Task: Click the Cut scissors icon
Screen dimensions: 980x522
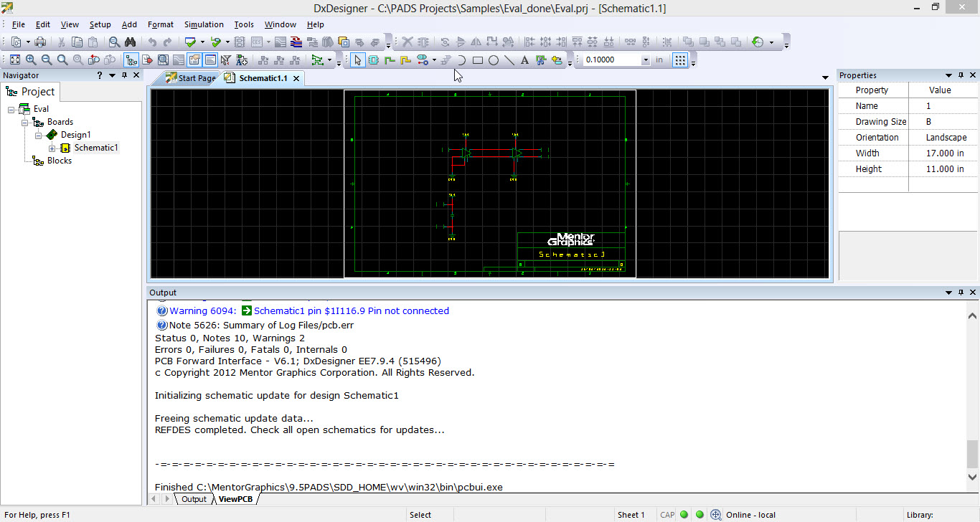Action: pos(62,42)
